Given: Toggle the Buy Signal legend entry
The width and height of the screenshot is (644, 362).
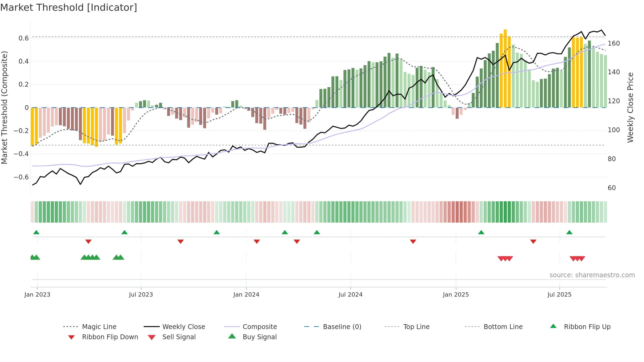Looking at the screenshot, I should click(252, 337).
